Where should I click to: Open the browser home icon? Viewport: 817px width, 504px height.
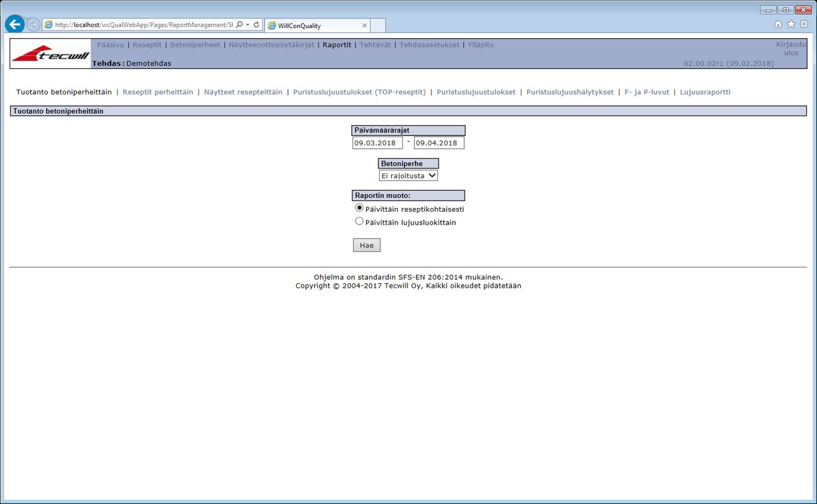click(778, 24)
